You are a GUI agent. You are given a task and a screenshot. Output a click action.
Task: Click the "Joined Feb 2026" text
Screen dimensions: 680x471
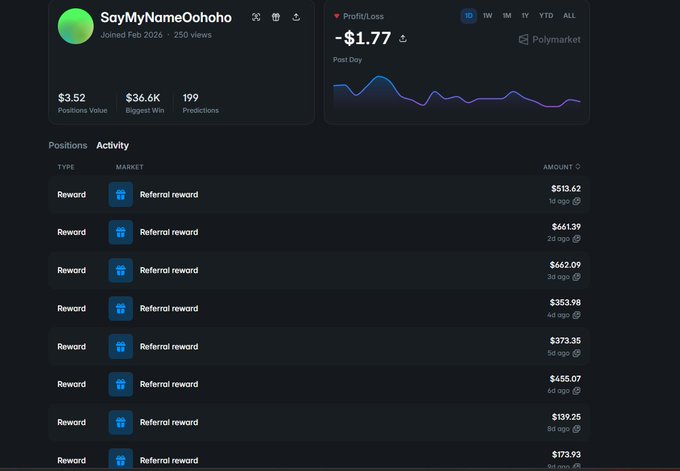point(131,35)
